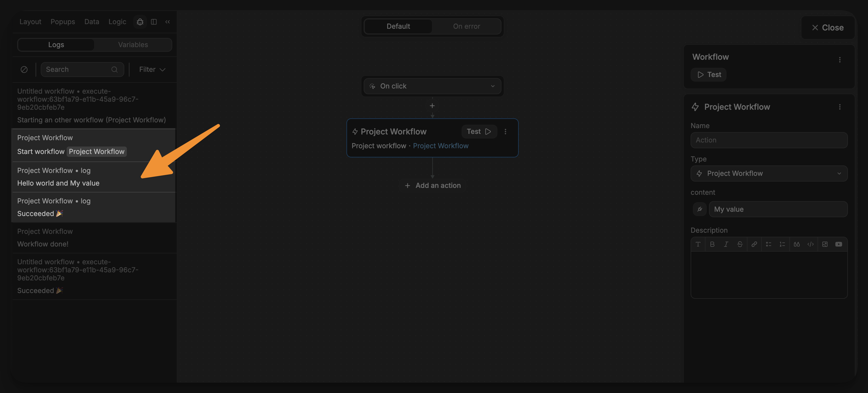
Task: Insert link in Description editor
Action: point(754,244)
